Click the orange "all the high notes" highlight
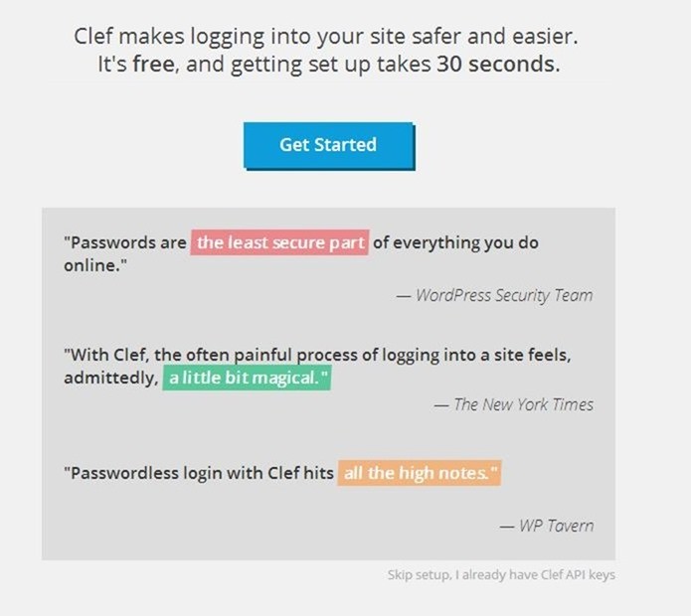The image size is (691, 616). (420, 473)
